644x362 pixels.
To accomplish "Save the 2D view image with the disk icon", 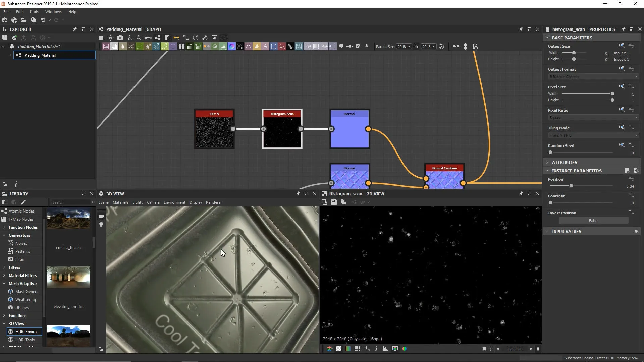I will 334,202.
